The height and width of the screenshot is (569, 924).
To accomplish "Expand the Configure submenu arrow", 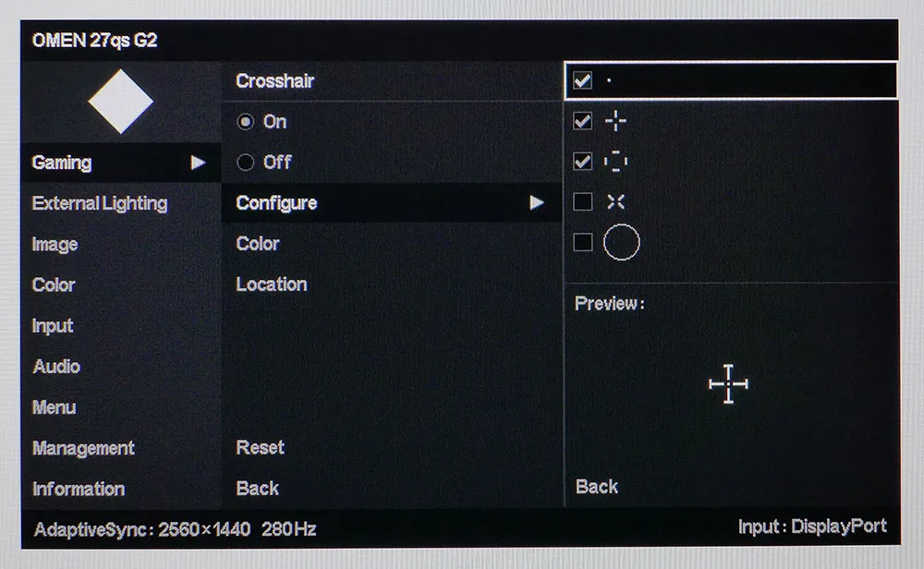I will click(536, 202).
